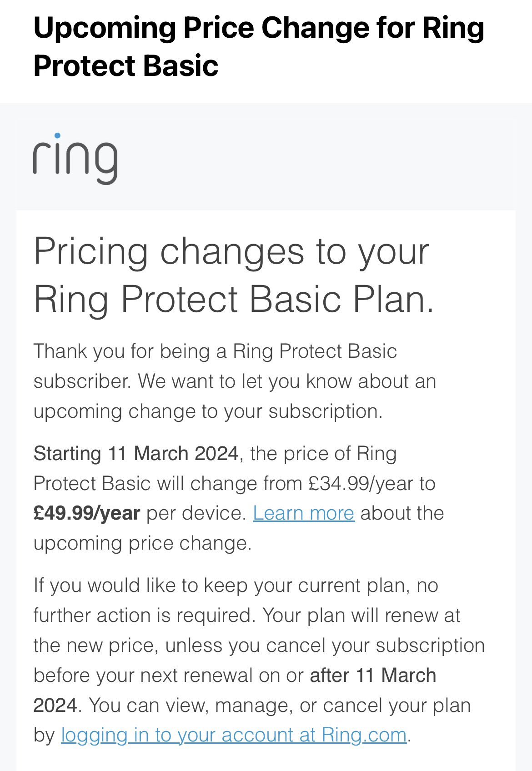
Task: Open the Learn more link
Action: click(303, 513)
